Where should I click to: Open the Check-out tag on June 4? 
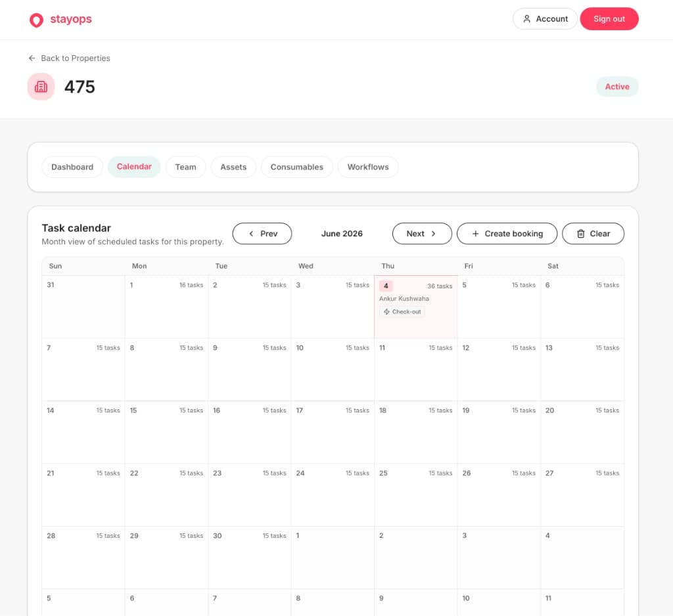pos(402,312)
